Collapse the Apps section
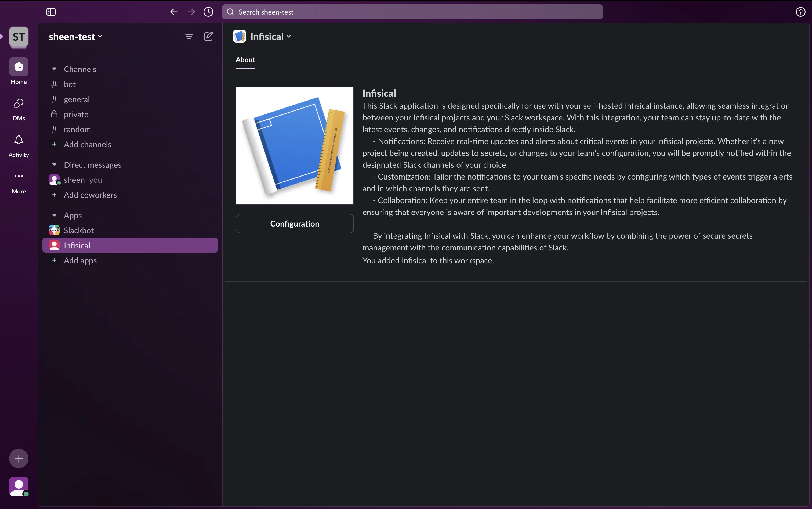Viewport: 812px width, 509px height. (54, 215)
